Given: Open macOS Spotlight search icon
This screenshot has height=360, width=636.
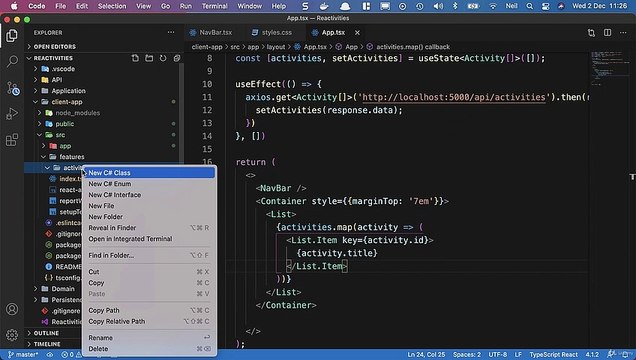Looking at the screenshot, I should point(530,6).
